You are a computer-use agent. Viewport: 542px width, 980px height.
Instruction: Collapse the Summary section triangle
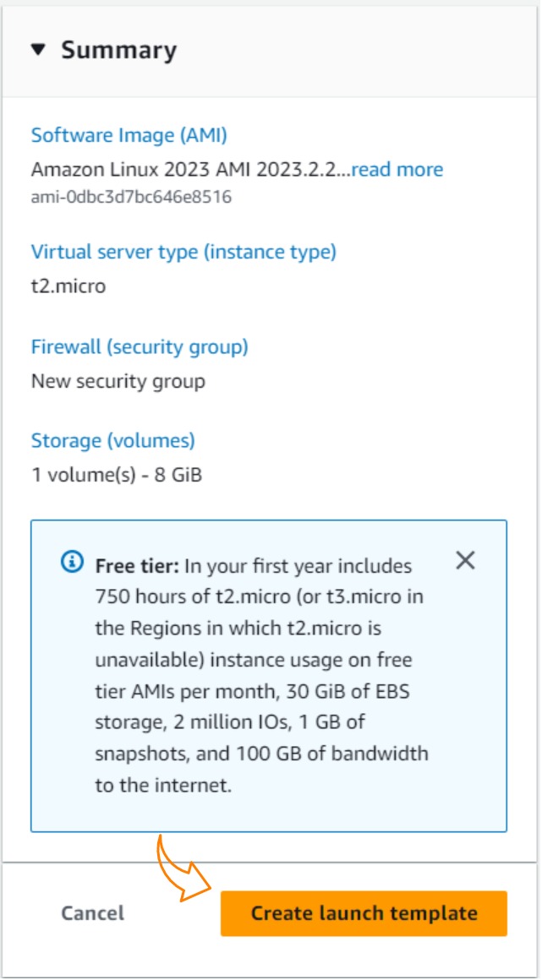(37, 50)
